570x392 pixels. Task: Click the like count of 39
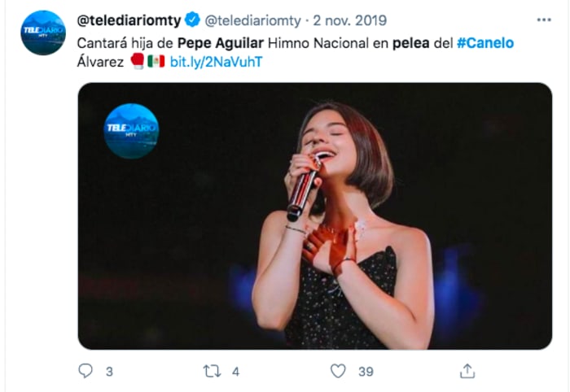point(366,372)
